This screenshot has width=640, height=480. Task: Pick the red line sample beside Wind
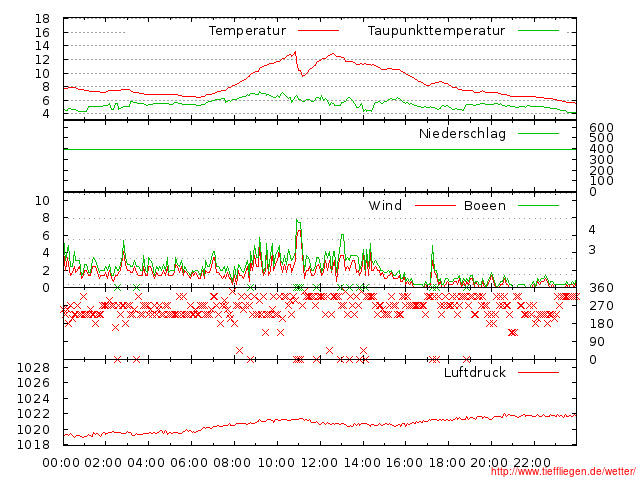coord(435,206)
